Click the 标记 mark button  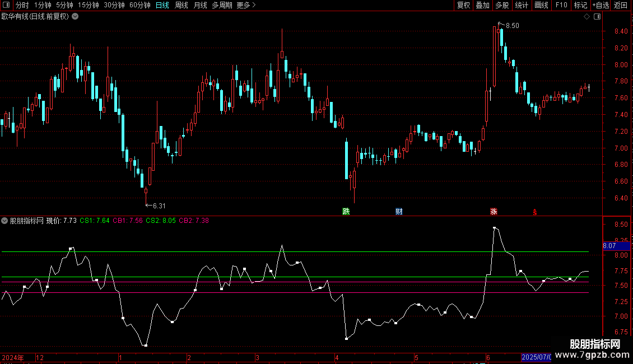[580, 5]
